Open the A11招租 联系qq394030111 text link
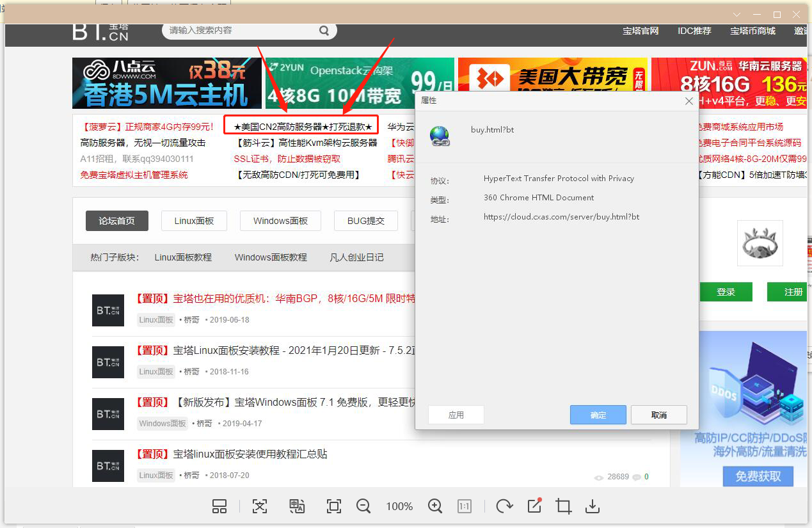Viewport: 812px width, 528px height. 137,159
